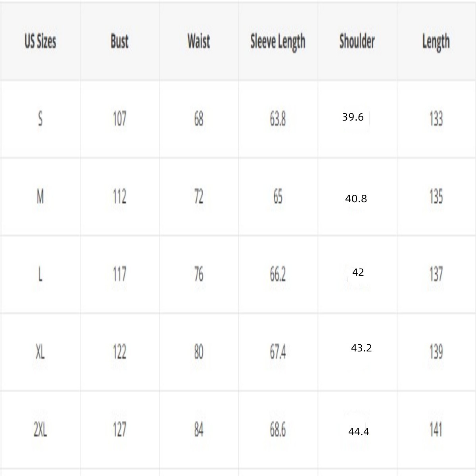Click the waist value 72
The width and height of the screenshot is (476, 476).
[x=199, y=196]
